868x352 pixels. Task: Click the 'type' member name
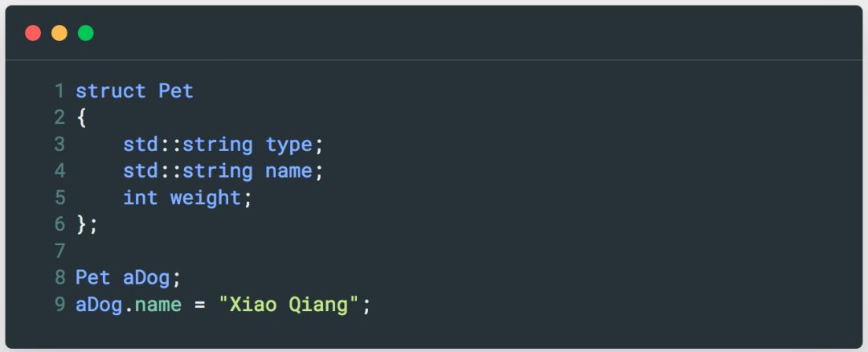coord(289,145)
